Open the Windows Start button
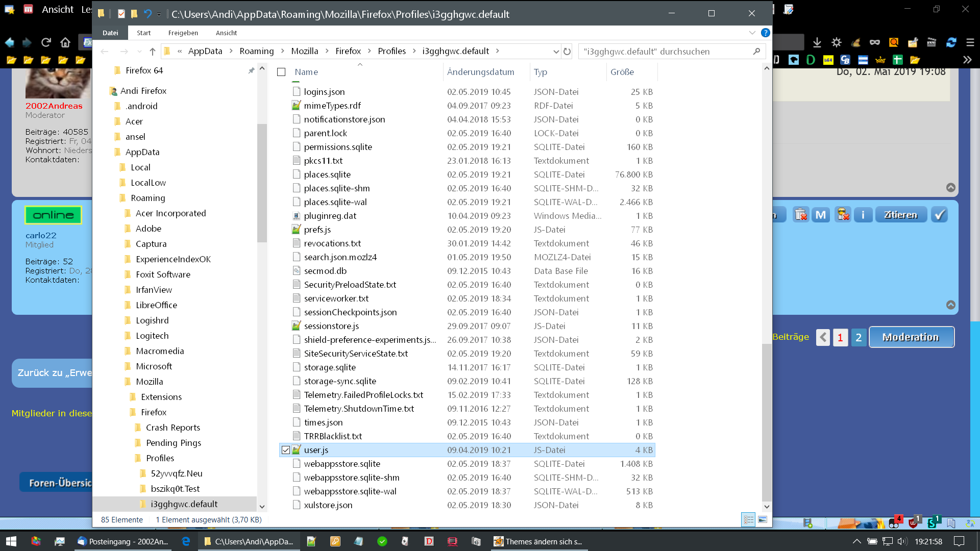980x551 pixels. click(x=11, y=541)
